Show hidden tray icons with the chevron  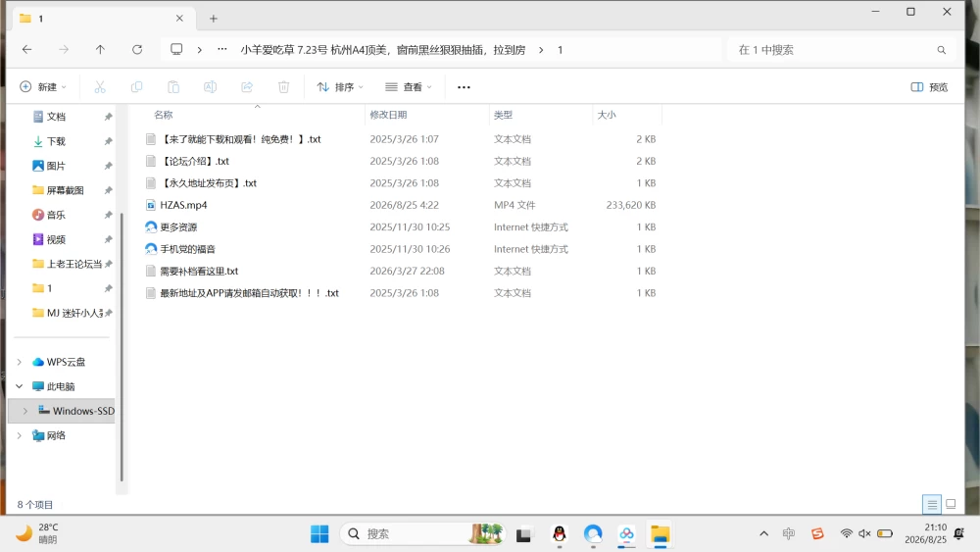(x=763, y=533)
